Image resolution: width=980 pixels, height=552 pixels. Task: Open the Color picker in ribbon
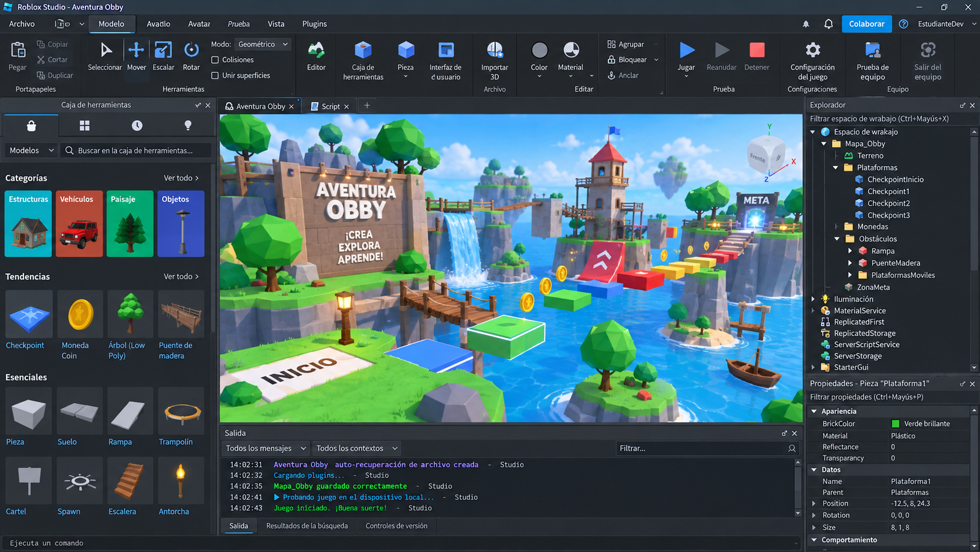click(539, 59)
